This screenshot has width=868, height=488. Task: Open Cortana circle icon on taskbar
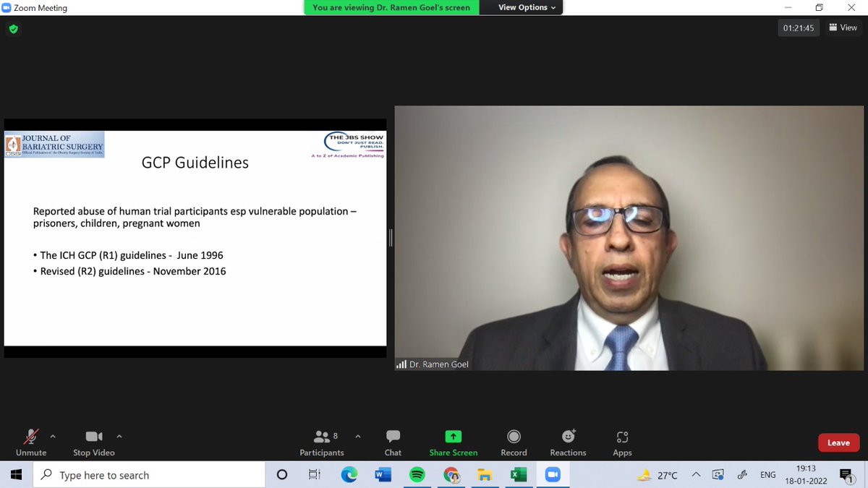282,475
